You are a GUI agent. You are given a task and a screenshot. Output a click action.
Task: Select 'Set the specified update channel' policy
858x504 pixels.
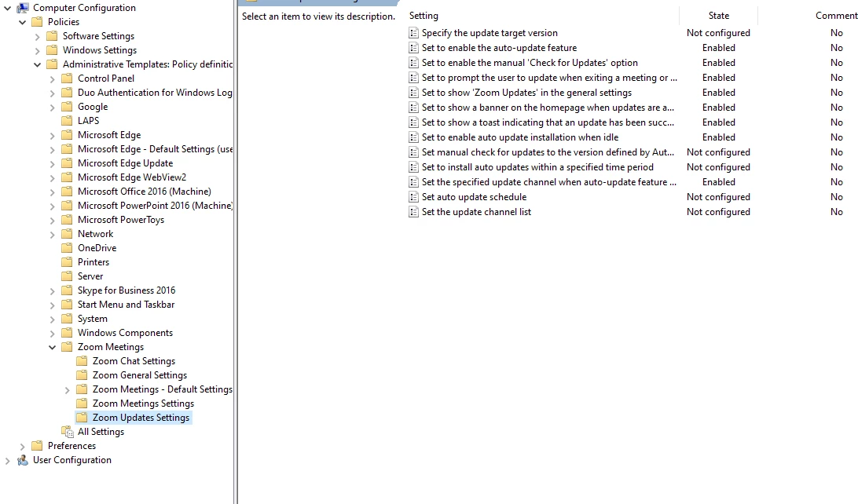[x=549, y=182]
